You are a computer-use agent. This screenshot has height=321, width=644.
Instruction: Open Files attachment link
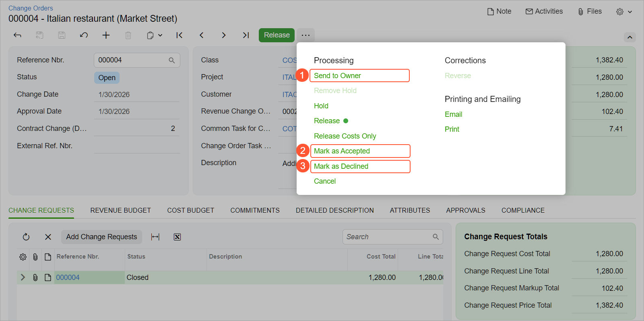point(590,11)
